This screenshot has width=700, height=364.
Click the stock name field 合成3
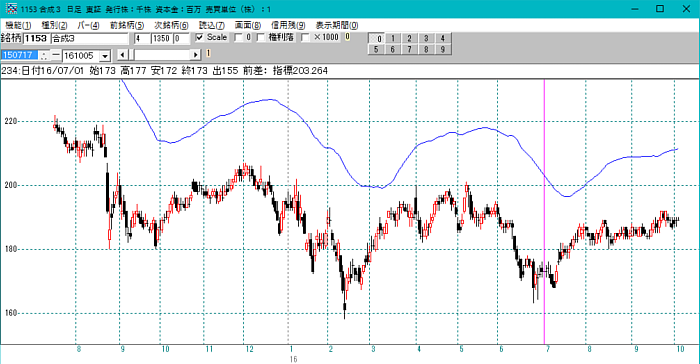point(90,38)
